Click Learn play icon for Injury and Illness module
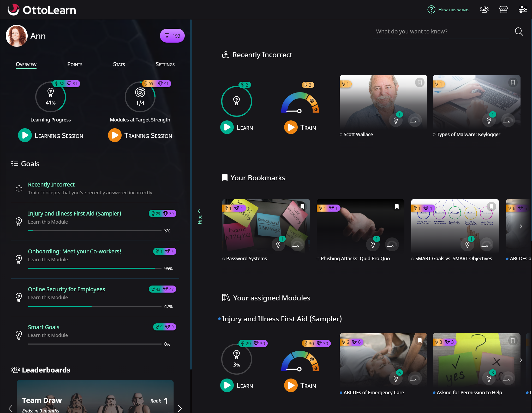This screenshot has height=413, width=532. [227, 386]
